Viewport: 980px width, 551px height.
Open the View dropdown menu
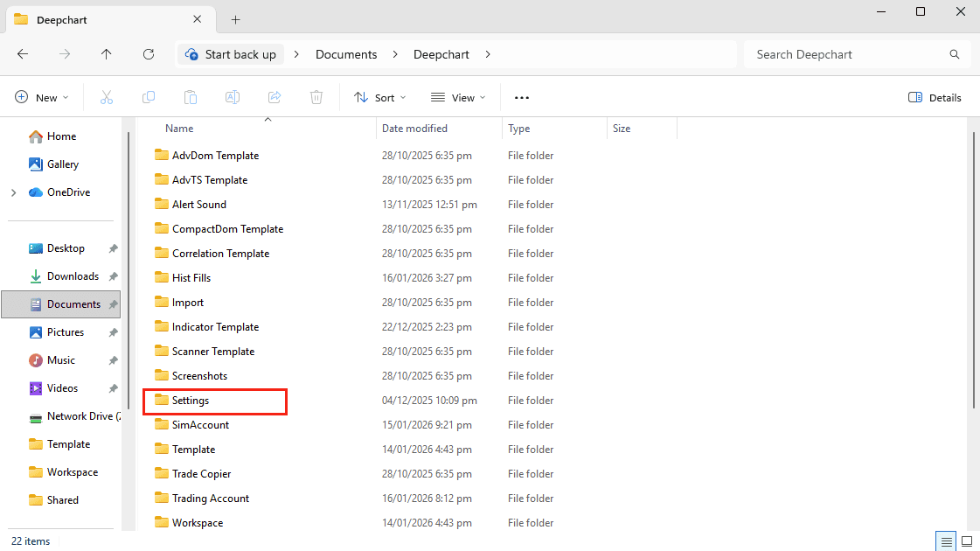coord(458,98)
